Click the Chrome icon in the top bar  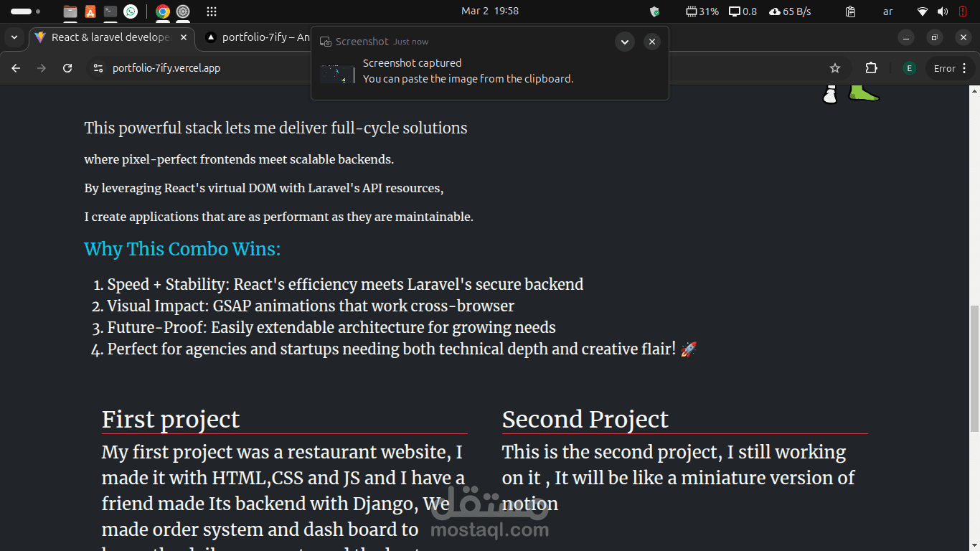pyautogui.click(x=163, y=11)
